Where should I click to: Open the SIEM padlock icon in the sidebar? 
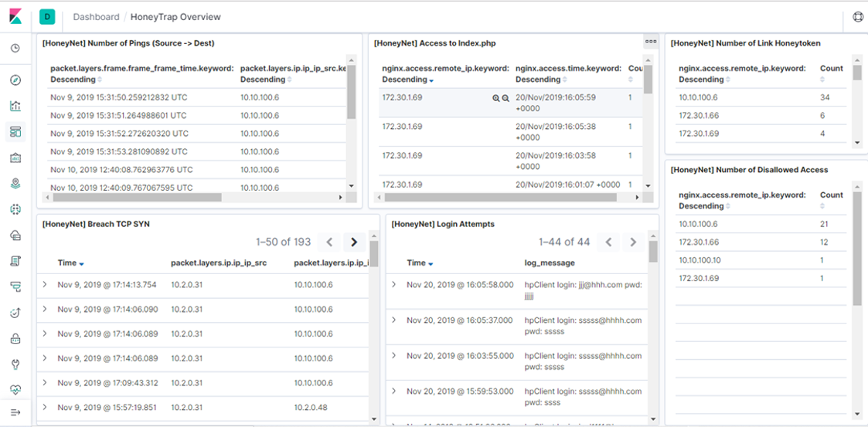[x=15, y=338]
